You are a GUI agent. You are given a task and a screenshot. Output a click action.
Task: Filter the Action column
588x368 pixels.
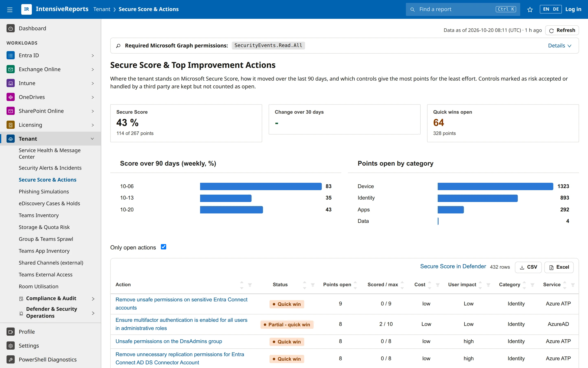[250, 285]
